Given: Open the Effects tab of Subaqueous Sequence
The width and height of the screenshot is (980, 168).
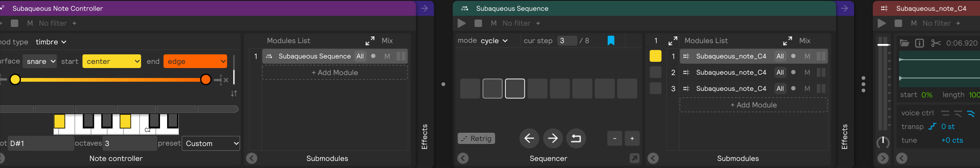Looking at the screenshot, I should click(845, 136).
